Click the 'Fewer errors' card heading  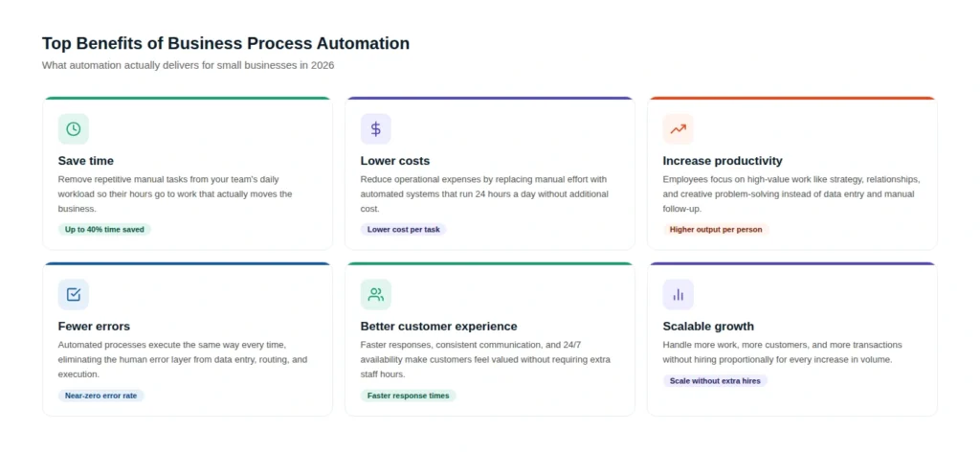point(94,327)
